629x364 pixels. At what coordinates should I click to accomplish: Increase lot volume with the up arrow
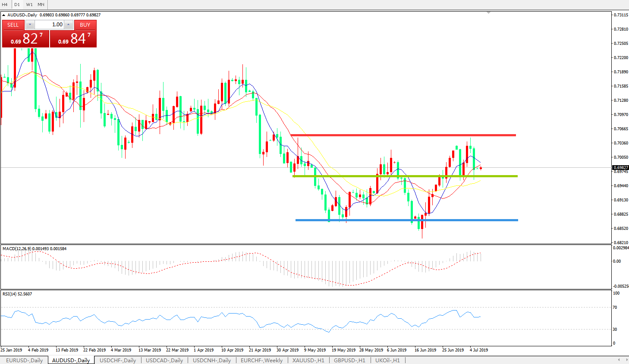tap(68, 25)
